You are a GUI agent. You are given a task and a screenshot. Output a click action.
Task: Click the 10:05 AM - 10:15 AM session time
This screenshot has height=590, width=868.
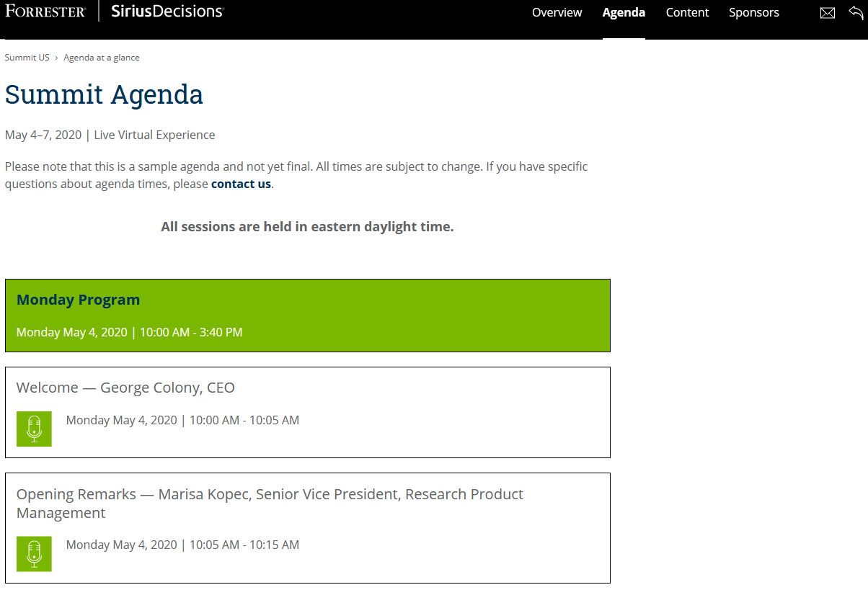[x=244, y=545]
